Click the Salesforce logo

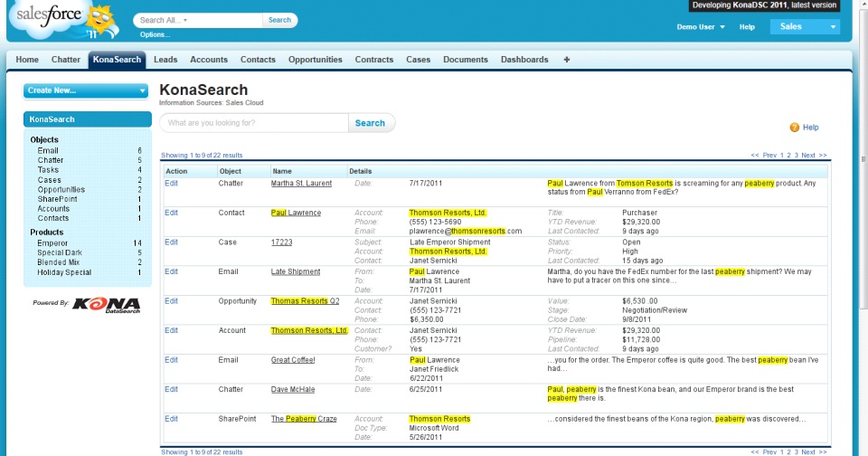tap(63, 19)
